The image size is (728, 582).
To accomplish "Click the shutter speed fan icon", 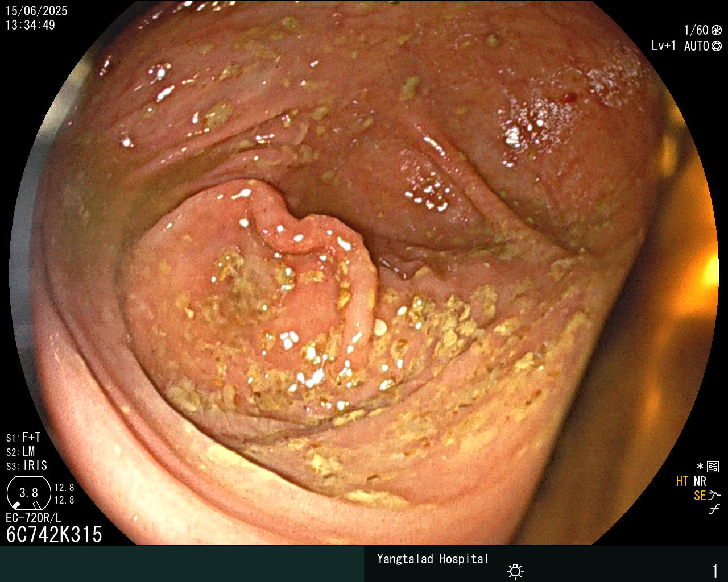I will click(x=717, y=30).
